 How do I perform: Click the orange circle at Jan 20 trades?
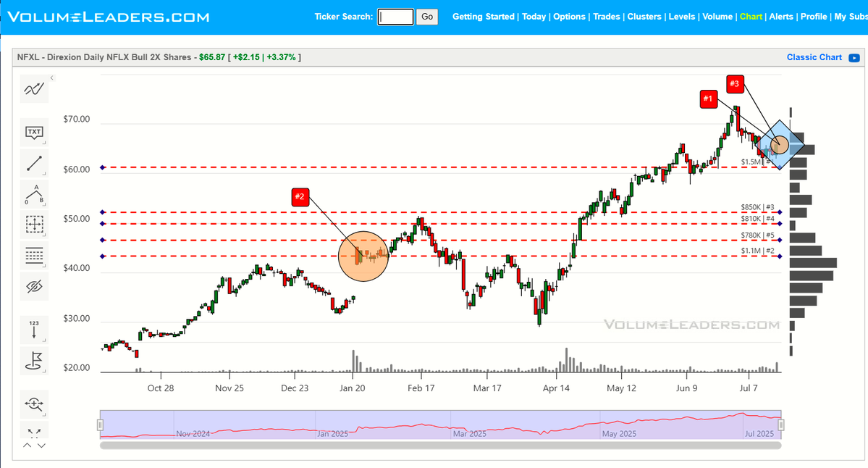click(363, 256)
